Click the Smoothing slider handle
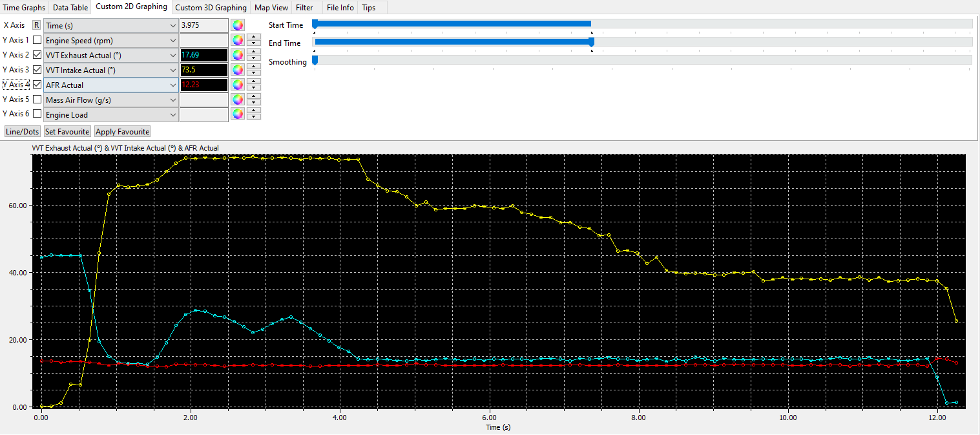The height and width of the screenshot is (435, 980). 315,61
